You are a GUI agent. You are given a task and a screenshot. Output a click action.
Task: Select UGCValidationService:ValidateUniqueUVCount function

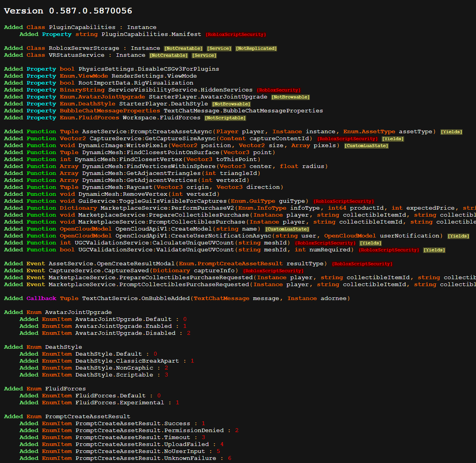point(156,249)
